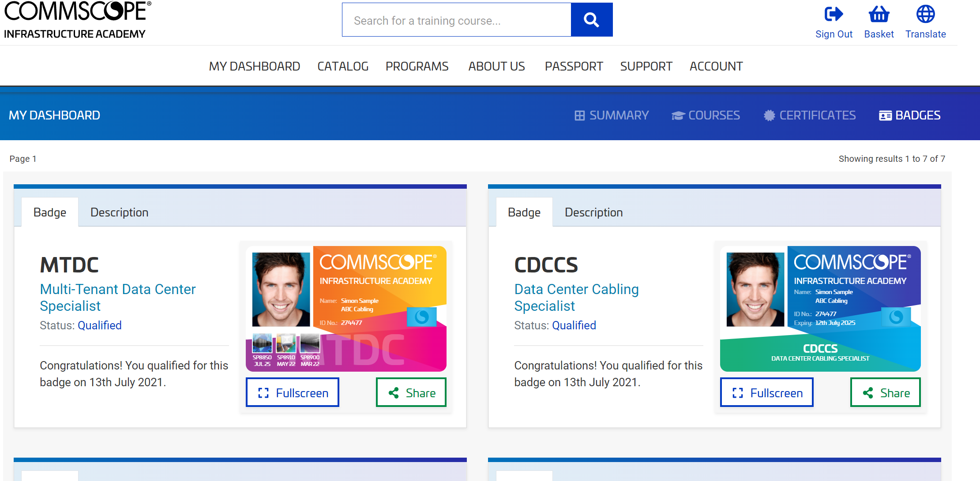The width and height of the screenshot is (980, 481).
Task: Select the Description tab on CDCCS card
Action: (x=593, y=212)
